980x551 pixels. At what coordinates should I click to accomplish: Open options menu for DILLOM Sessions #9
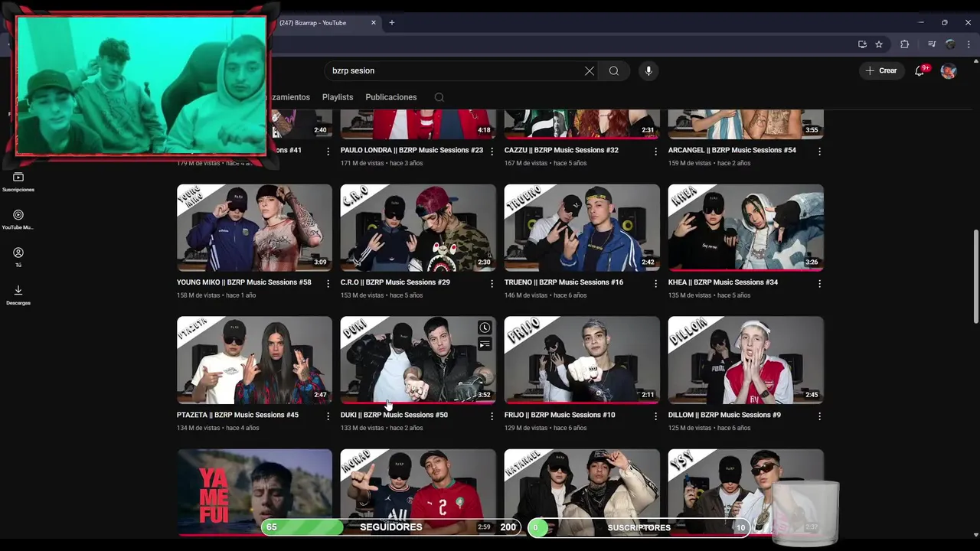click(x=819, y=416)
